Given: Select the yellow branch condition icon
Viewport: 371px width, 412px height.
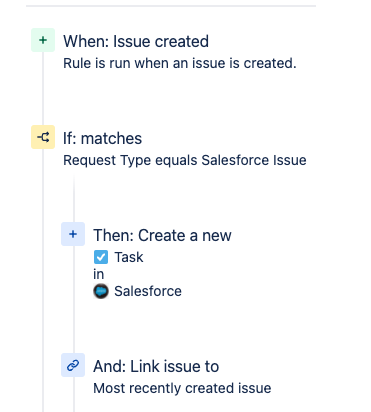Looking at the screenshot, I should coord(43,137).
